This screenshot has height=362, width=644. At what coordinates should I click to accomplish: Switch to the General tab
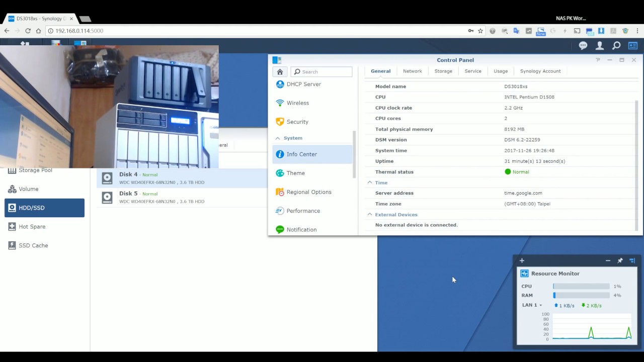(x=380, y=71)
